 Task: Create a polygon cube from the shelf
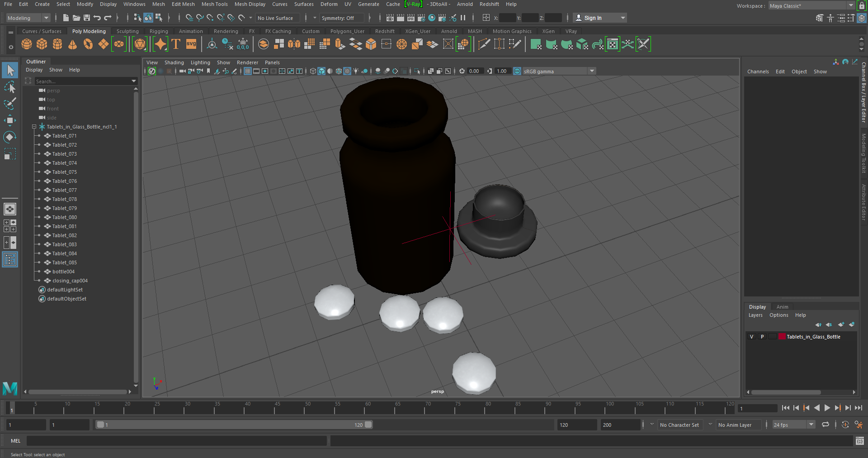tap(42, 44)
